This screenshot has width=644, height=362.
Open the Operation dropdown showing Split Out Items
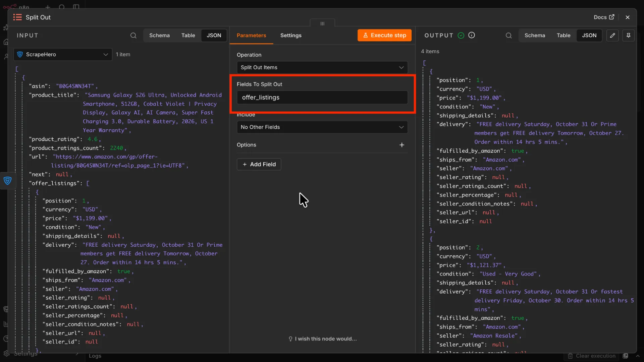pos(322,67)
